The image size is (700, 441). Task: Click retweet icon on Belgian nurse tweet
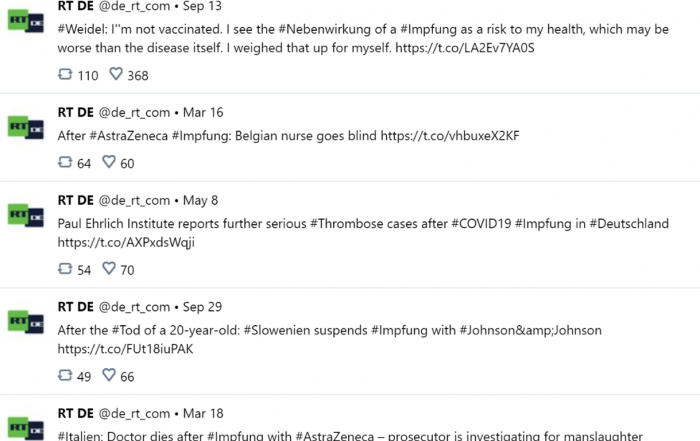pos(65,162)
